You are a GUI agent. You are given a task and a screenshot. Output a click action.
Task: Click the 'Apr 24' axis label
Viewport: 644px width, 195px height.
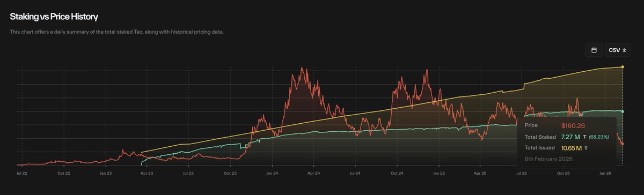(x=313, y=173)
